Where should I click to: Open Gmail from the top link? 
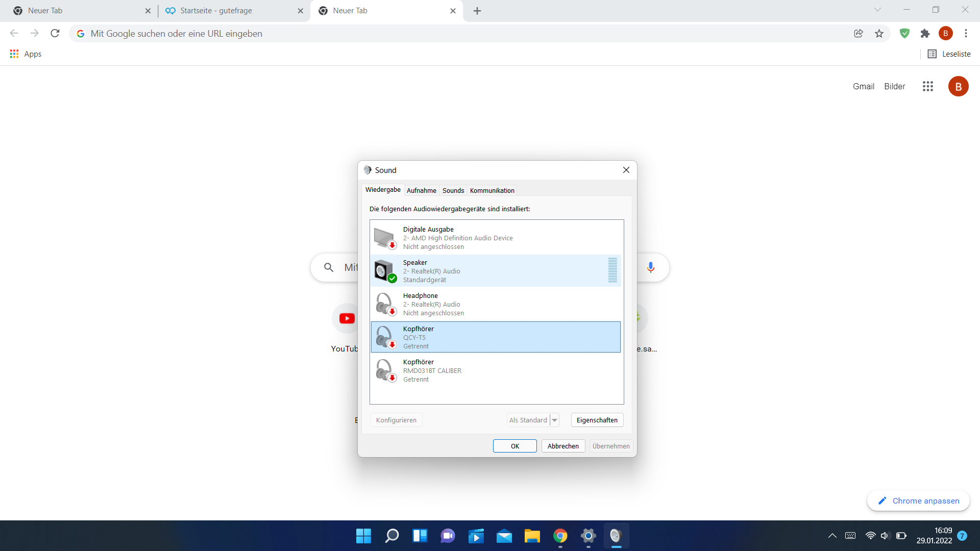coord(863,86)
